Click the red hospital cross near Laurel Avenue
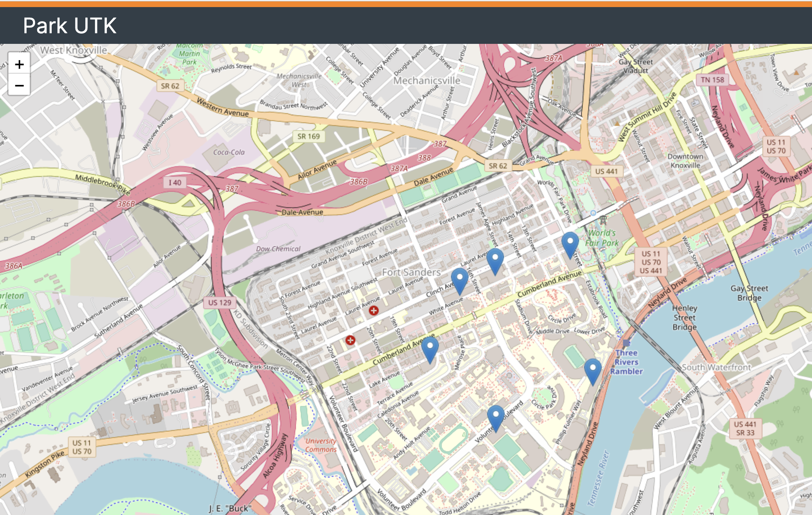This screenshot has width=812, height=515. pos(373,311)
